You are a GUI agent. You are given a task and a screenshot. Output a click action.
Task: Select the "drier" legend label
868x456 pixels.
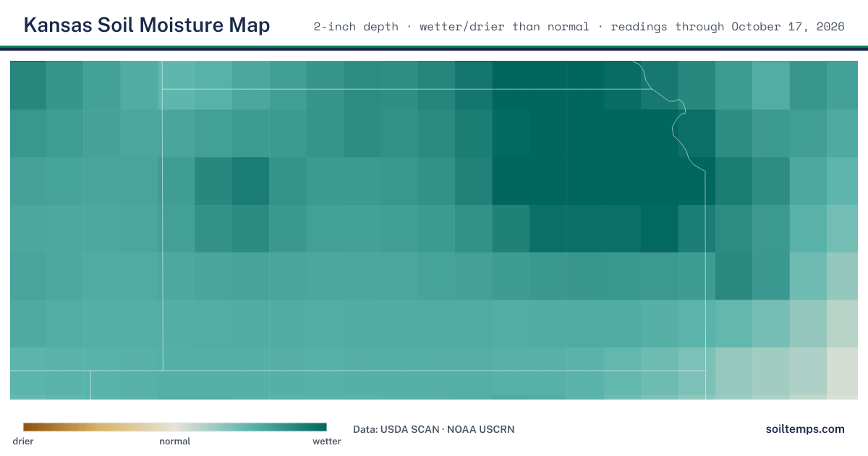(23, 441)
